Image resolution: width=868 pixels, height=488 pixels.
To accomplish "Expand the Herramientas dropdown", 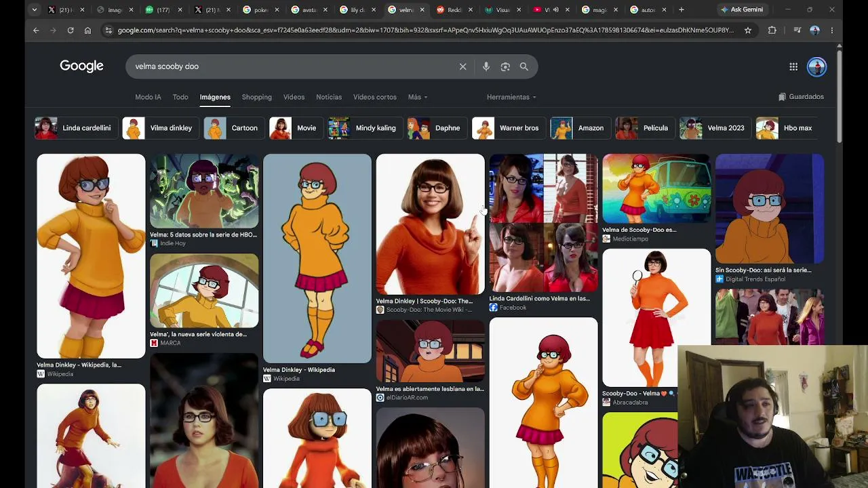I will tap(511, 97).
